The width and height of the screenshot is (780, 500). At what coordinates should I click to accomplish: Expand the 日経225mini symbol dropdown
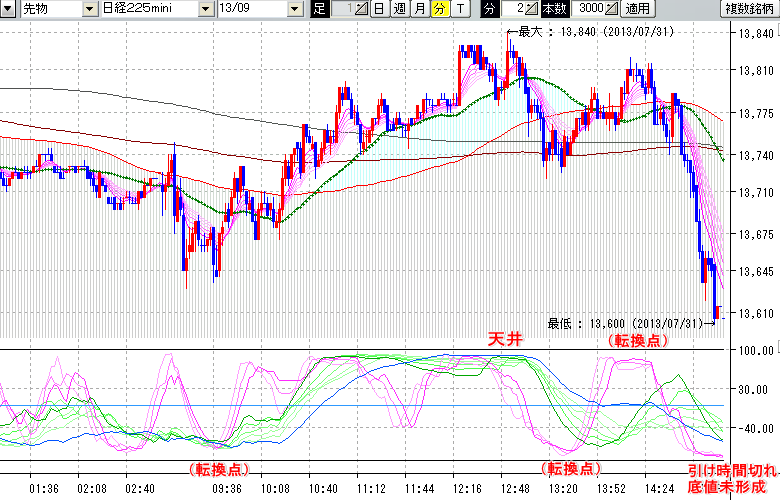(205, 9)
